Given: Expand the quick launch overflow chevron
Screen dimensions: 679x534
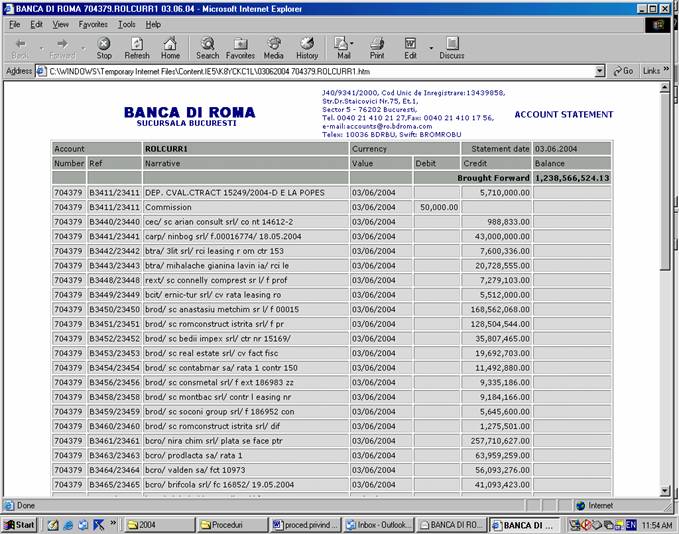Looking at the screenshot, I should pyautogui.click(x=113, y=523).
